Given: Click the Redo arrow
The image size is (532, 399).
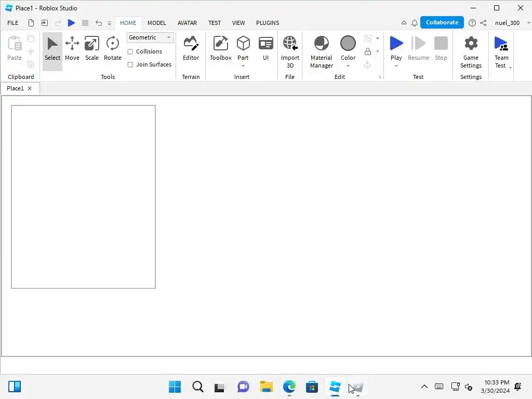Looking at the screenshot, I should (58, 23).
